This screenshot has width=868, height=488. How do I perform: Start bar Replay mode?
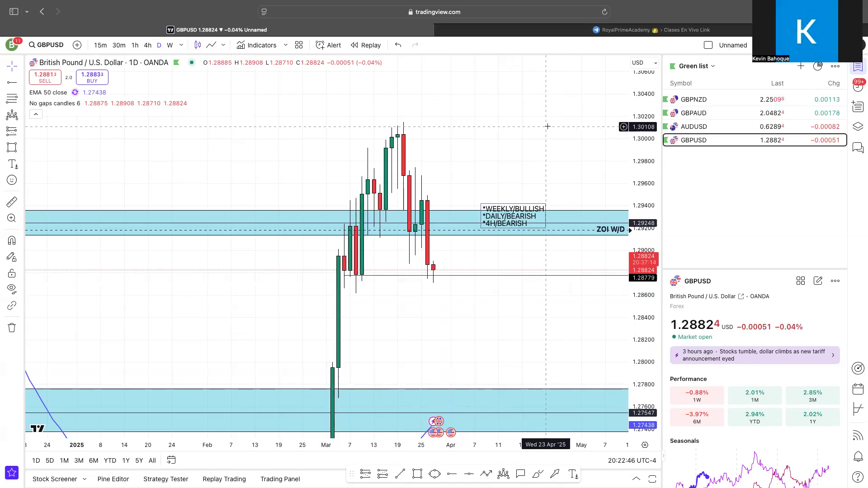coord(366,45)
